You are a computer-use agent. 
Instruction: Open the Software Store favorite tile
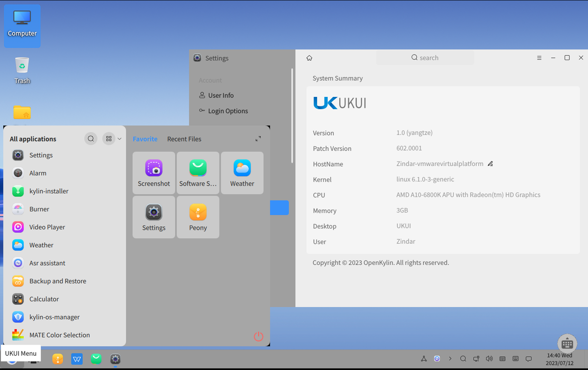point(198,173)
